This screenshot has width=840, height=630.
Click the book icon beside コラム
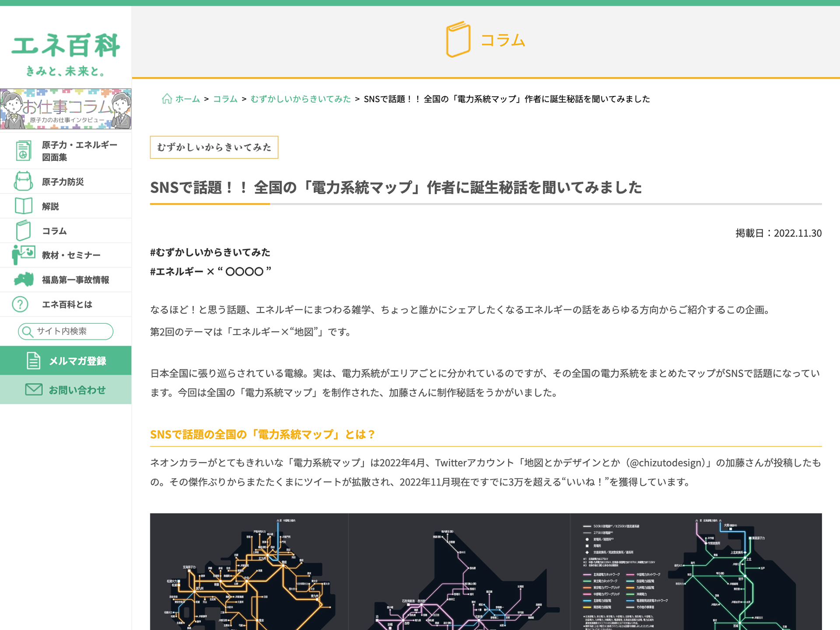23,231
